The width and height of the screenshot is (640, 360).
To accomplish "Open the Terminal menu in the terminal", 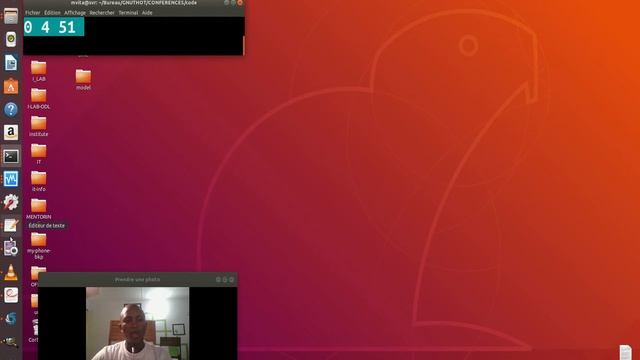I will 128,13.
